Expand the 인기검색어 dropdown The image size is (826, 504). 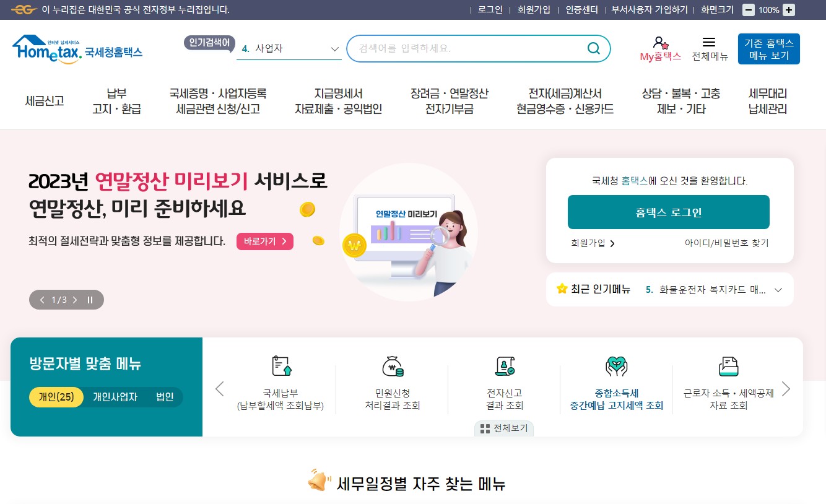tap(334, 49)
